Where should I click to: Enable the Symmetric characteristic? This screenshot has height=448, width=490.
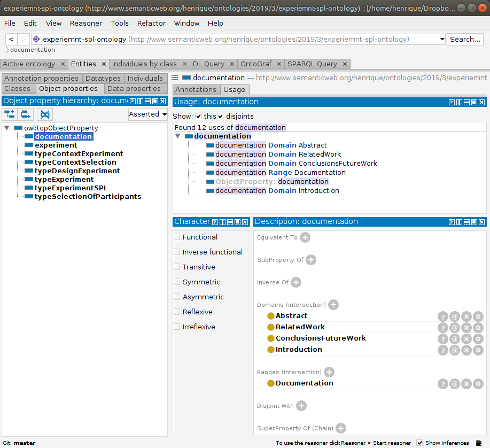tap(177, 282)
